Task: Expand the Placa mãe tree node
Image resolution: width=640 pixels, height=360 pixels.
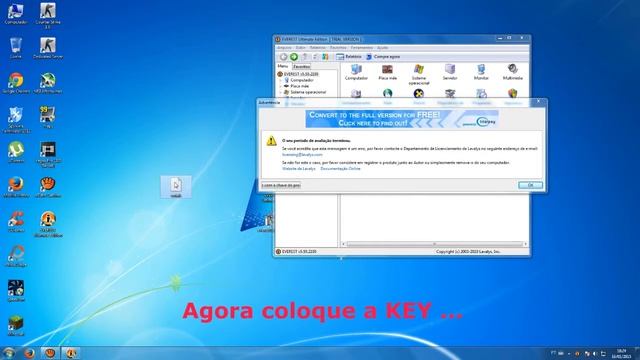Action: (x=280, y=87)
